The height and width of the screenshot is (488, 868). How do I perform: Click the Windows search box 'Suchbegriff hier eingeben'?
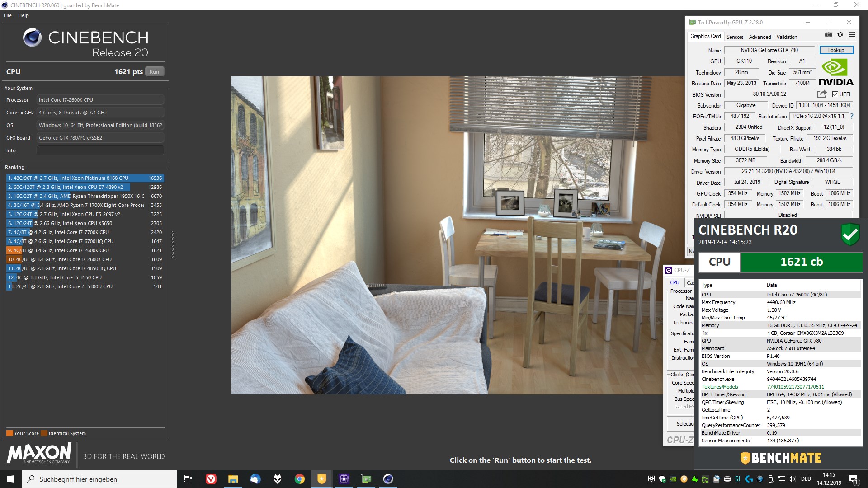coord(99,479)
